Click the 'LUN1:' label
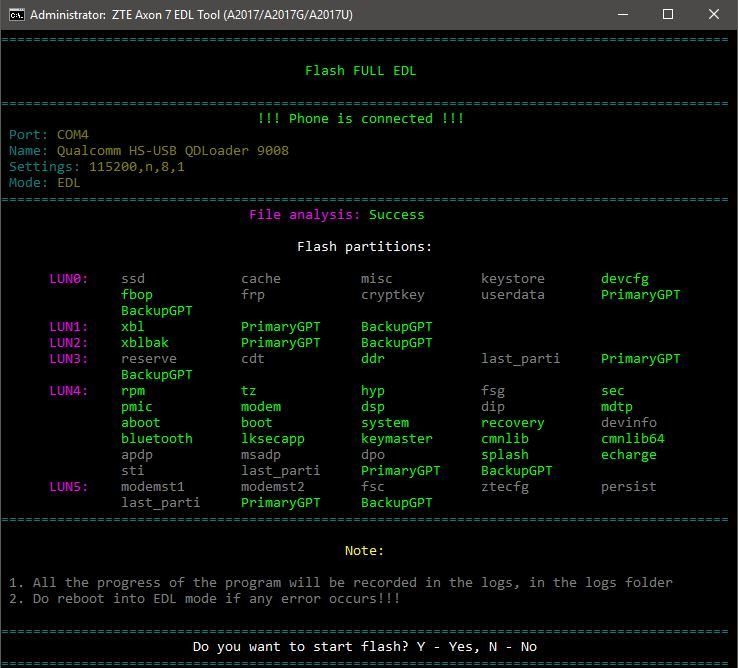The width and height of the screenshot is (738, 668). click(68, 327)
